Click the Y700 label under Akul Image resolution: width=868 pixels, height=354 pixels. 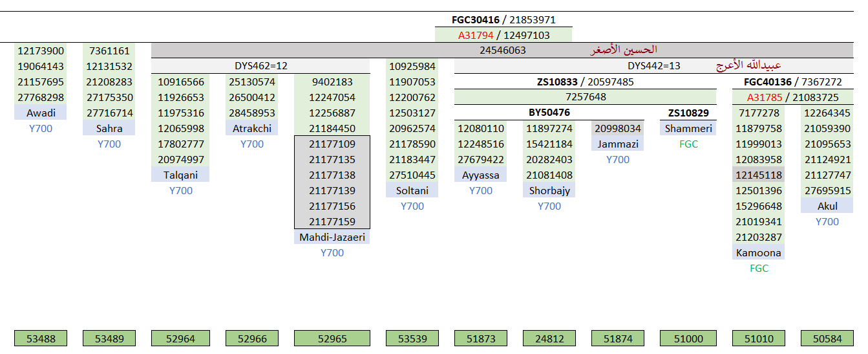click(x=827, y=222)
